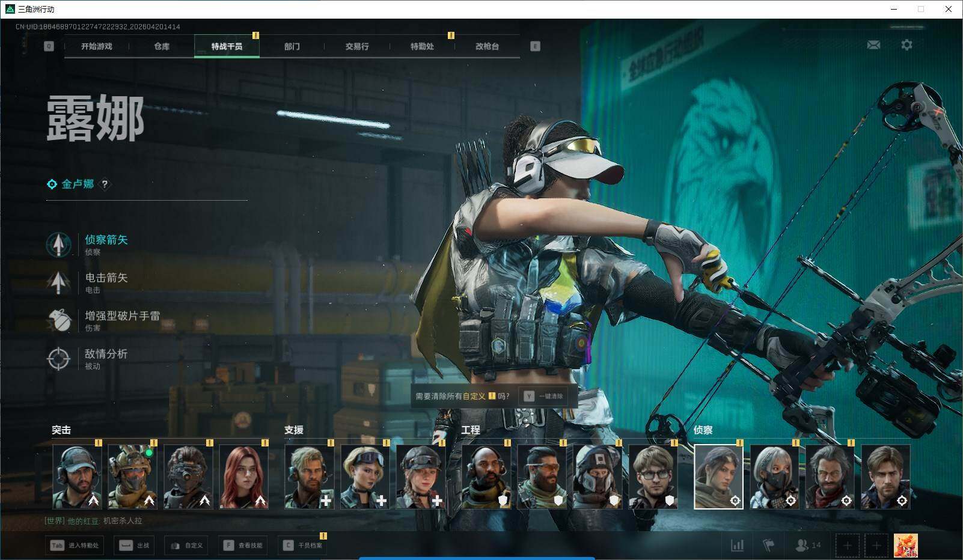The height and width of the screenshot is (560, 963).
Task: Switch to the 改枪台 tab
Action: pos(487,46)
